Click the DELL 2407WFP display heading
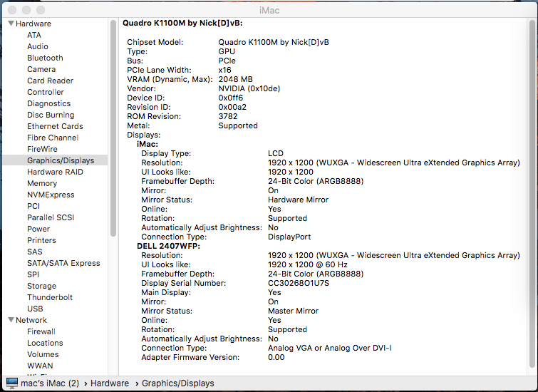Viewport: 538px width, 392px height. (168, 246)
